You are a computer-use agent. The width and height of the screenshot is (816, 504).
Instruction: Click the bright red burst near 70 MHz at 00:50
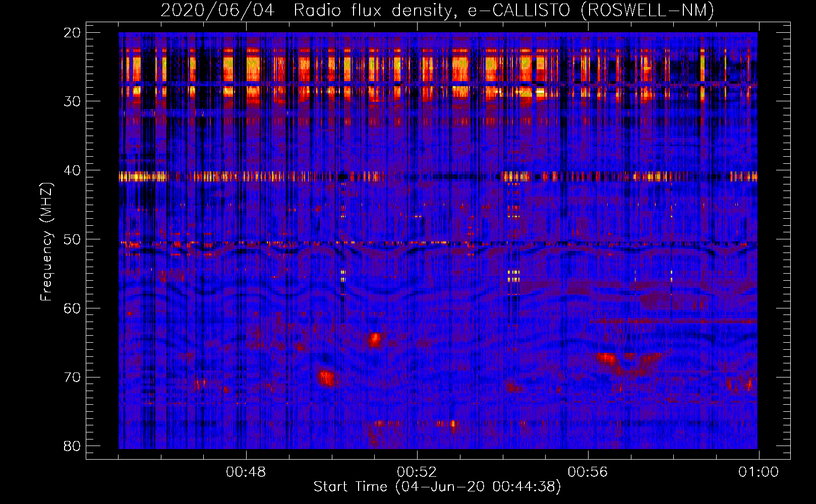(x=326, y=378)
